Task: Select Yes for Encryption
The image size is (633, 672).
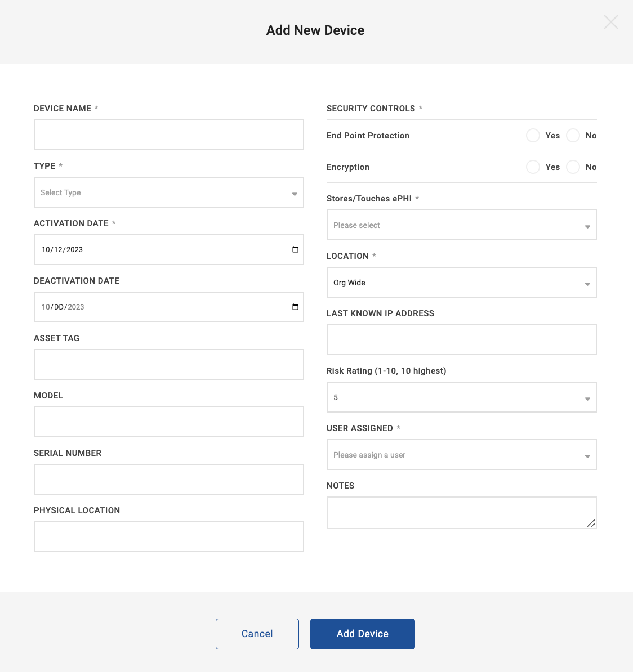Action: pyautogui.click(x=533, y=167)
